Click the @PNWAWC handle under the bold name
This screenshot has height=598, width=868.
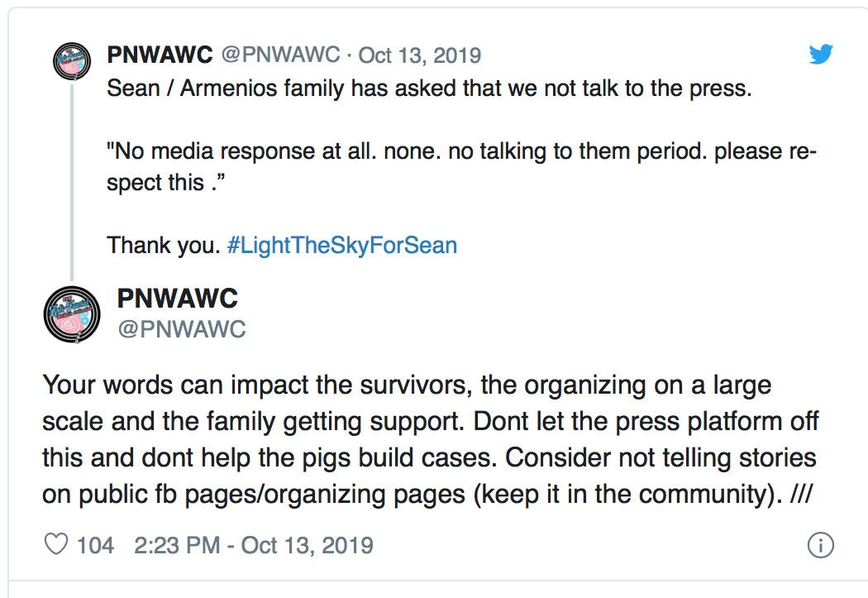(x=182, y=329)
